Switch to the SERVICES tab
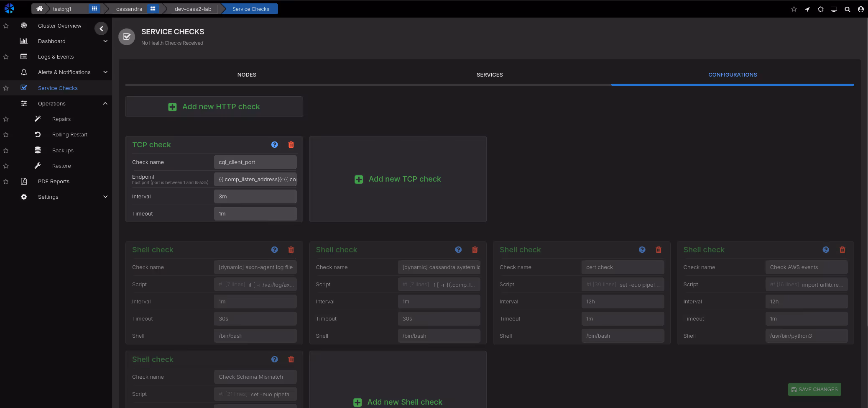The width and height of the screenshot is (868, 408). (x=490, y=75)
